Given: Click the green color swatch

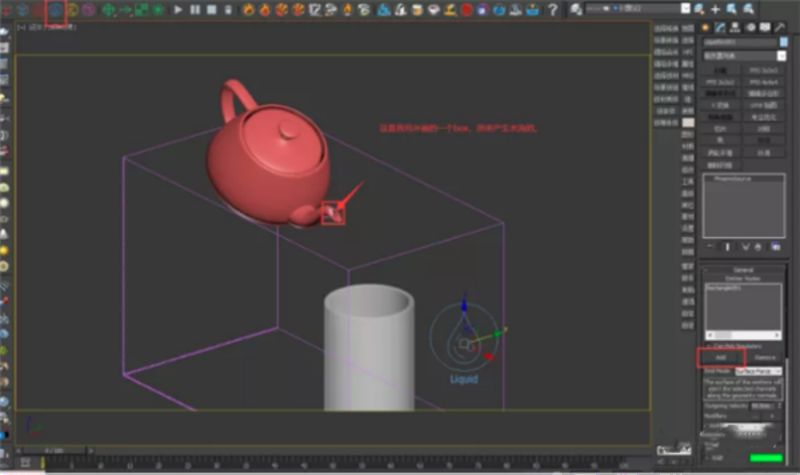Looking at the screenshot, I should pos(766,457).
